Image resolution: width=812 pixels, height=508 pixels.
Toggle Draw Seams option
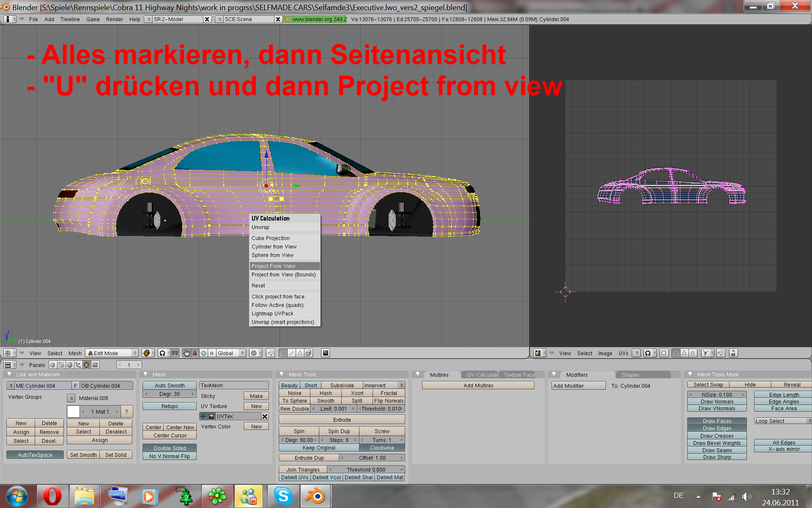716,450
